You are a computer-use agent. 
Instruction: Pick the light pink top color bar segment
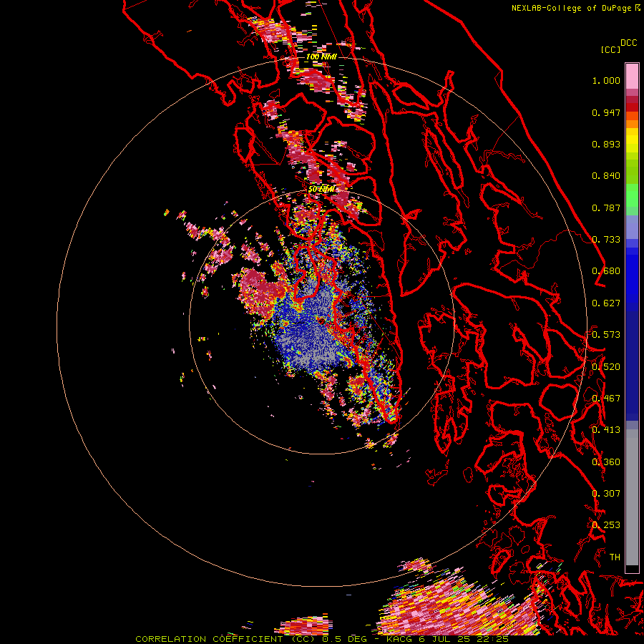tap(632, 76)
